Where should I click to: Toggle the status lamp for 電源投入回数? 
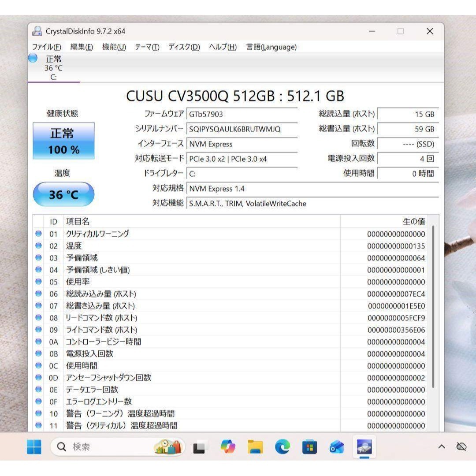(39, 353)
